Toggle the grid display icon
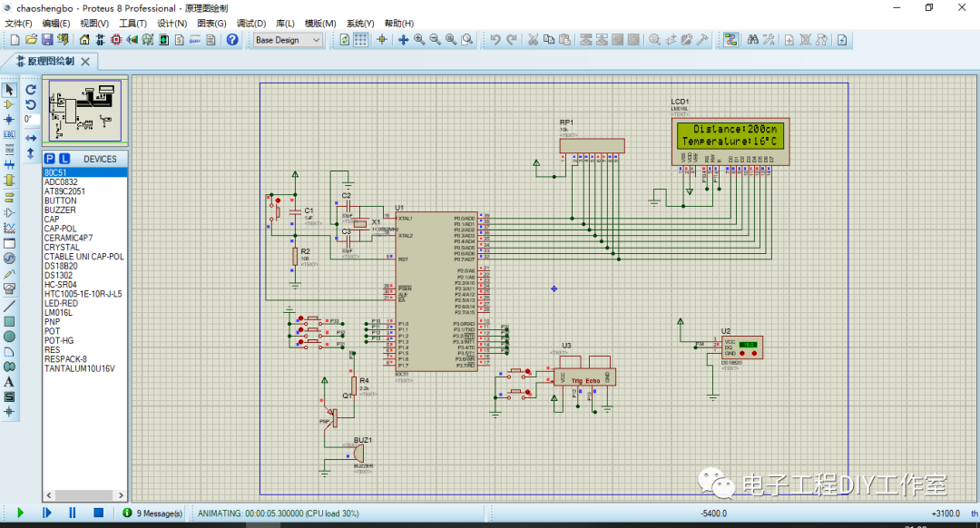Image resolution: width=980 pixels, height=528 pixels. 361,40
